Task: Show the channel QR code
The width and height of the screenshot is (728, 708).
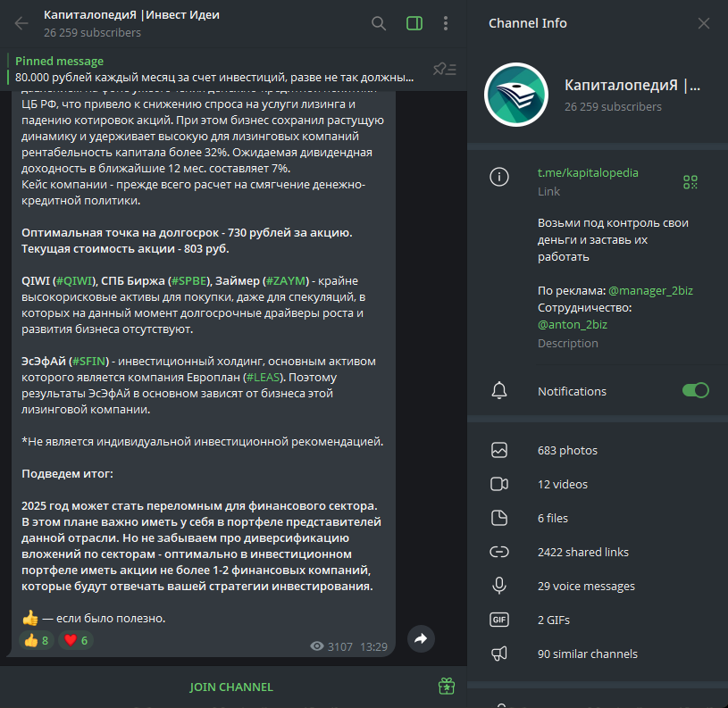Action: click(690, 182)
